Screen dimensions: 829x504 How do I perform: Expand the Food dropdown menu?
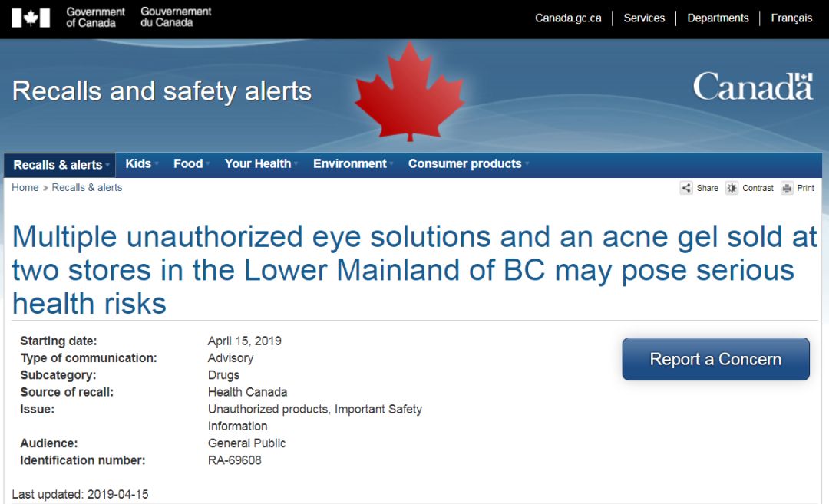pyautogui.click(x=190, y=163)
